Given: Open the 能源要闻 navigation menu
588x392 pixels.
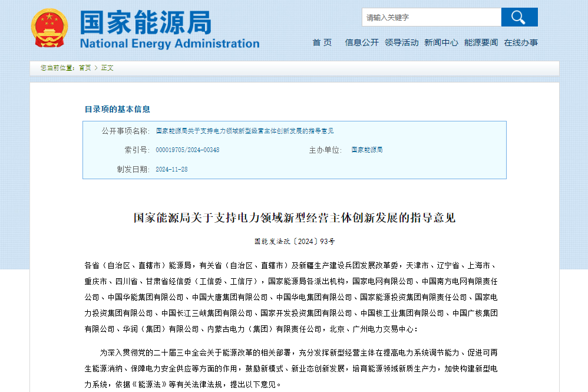Looking at the screenshot, I should 481,42.
